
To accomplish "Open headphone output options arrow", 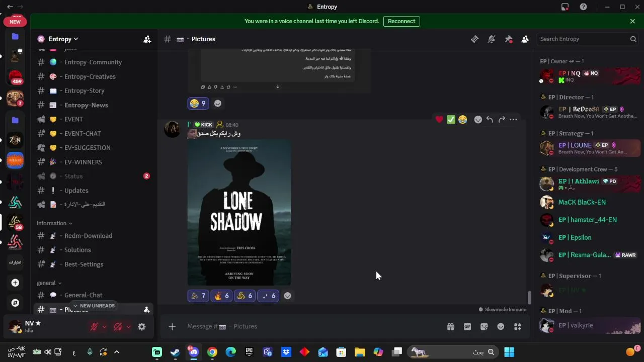I will (128, 327).
